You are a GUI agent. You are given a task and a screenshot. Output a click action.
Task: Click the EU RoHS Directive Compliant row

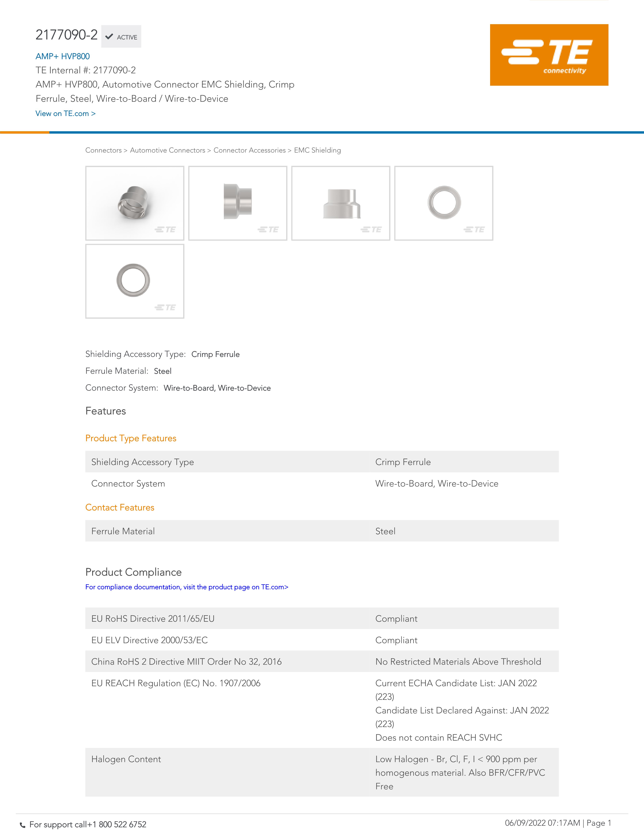coord(322,618)
